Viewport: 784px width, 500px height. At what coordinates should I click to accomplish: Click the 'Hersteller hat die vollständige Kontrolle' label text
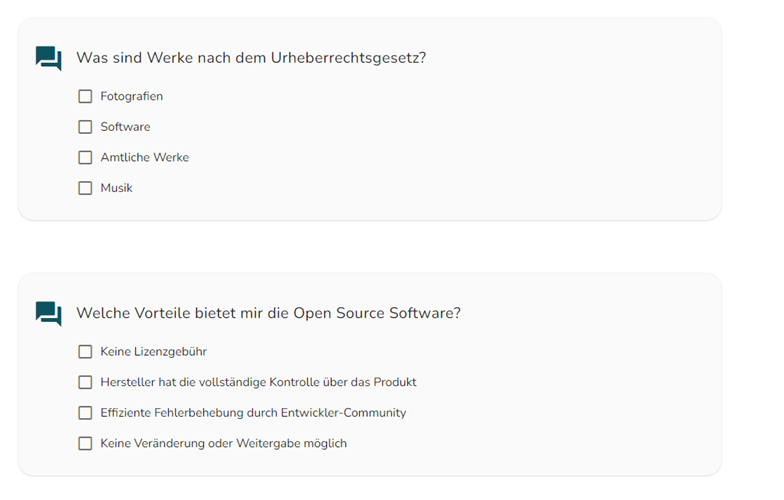[x=258, y=382]
